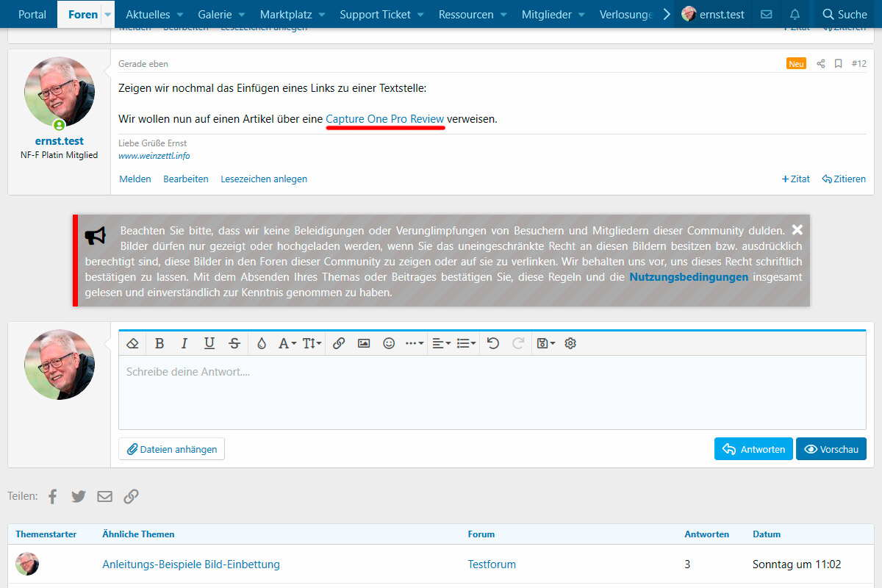Share thread on Twitter icon
882x588 pixels.
79,497
